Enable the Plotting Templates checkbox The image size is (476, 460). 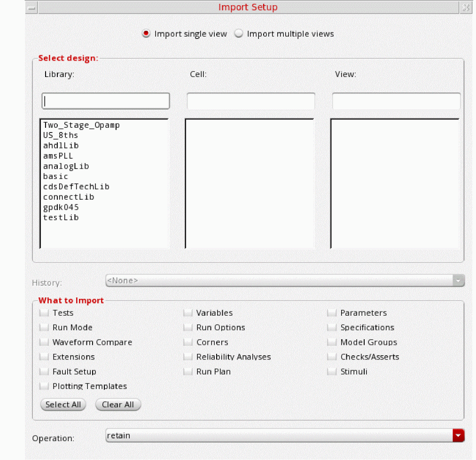coord(44,386)
